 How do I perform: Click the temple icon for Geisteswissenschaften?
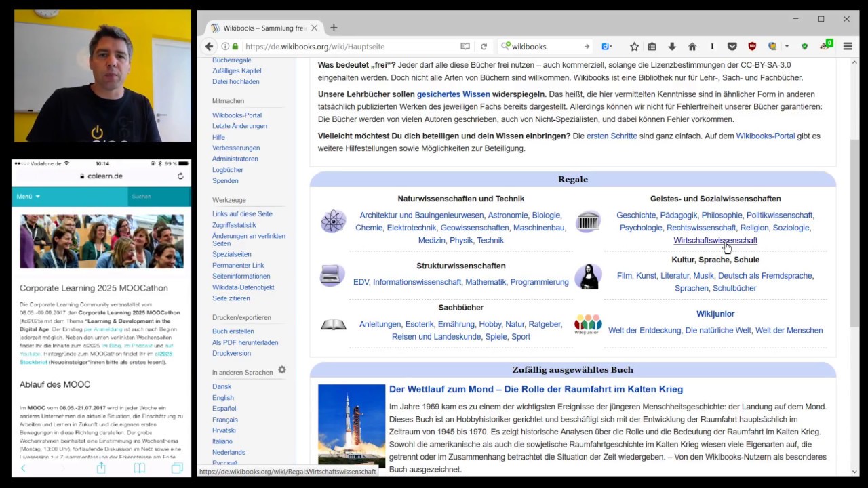point(588,222)
